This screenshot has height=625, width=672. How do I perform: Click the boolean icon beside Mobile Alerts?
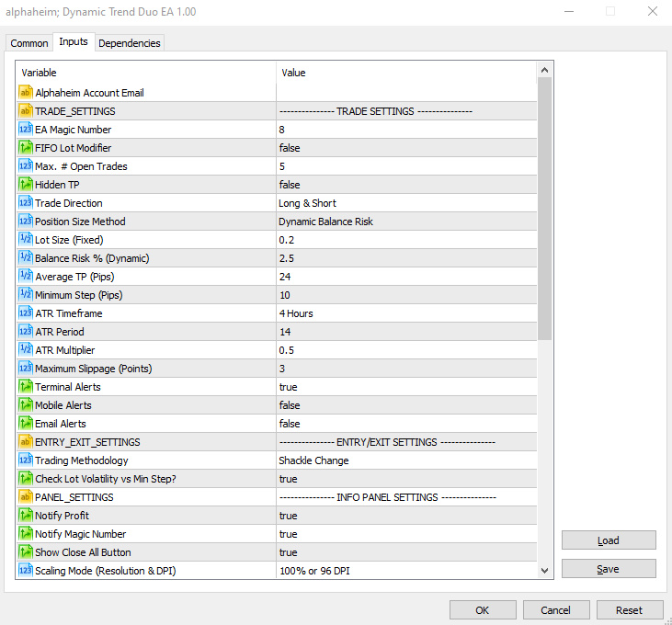[x=26, y=404]
